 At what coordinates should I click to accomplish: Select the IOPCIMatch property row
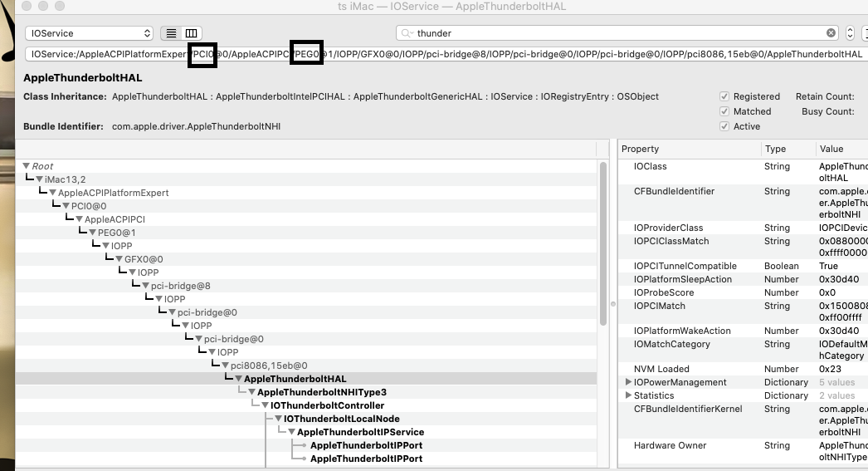coord(743,312)
